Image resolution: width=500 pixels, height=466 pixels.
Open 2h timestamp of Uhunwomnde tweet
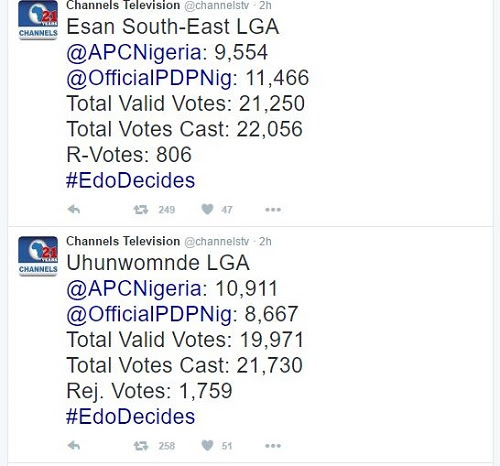[x=265, y=241]
